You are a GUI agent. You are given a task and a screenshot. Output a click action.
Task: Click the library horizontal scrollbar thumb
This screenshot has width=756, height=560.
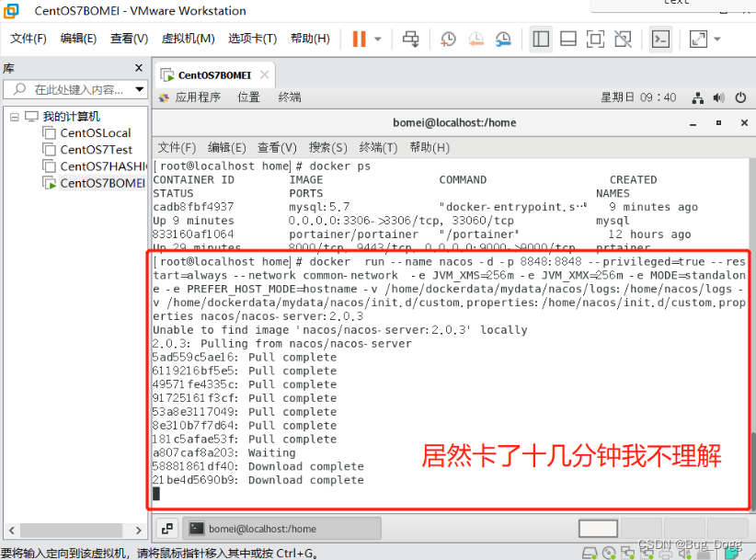71,531
